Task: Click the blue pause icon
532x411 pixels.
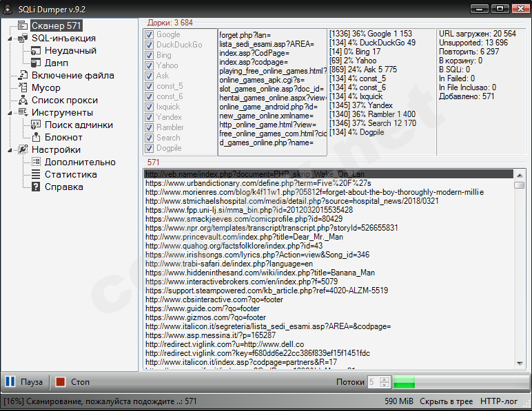Action: (10, 382)
